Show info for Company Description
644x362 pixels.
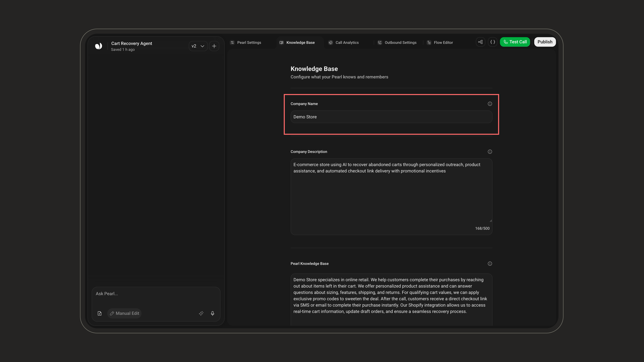tap(490, 152)
